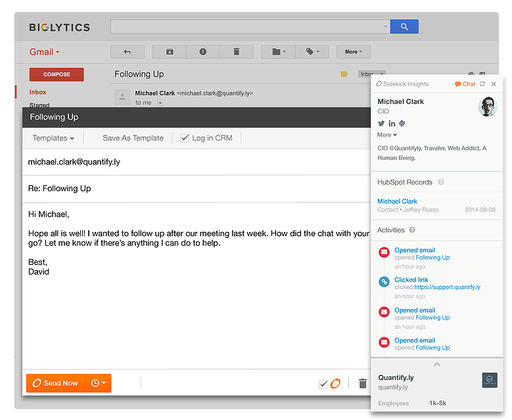
Task: Click recipient field michael.clark@quantify.ly
Action: click(x=196, y=162)
